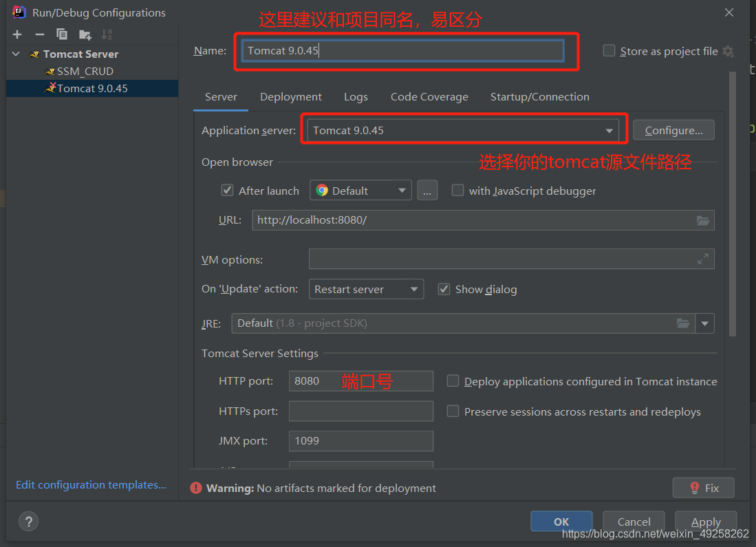Remove the selected configuration

coord(40,34)
